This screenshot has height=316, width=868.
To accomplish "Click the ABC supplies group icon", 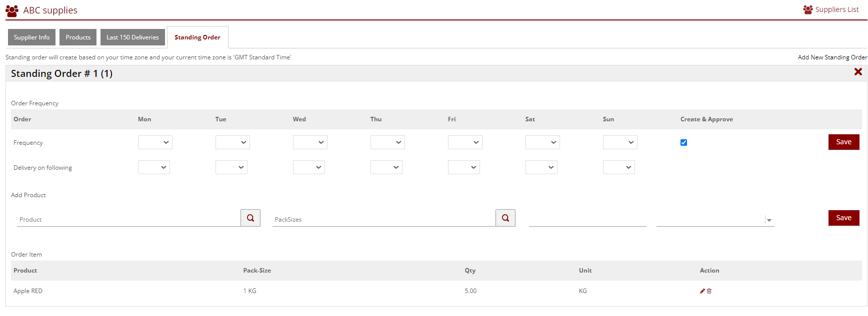I will click(12, 10).
